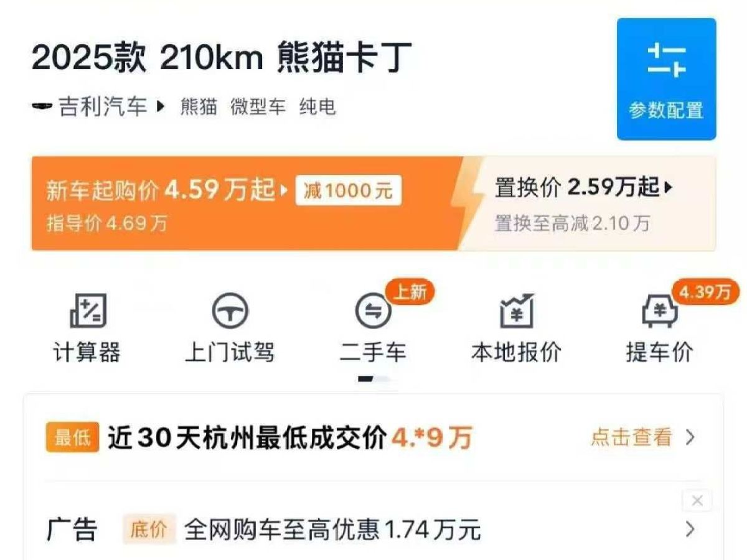Click the 点击查看 link
The width and height of the screenshot is (747, 560).
pos(631,437)
